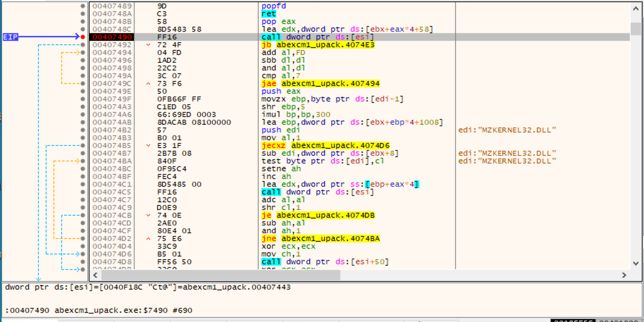Select push eax instruction
This screenshot has width=644, height=322.
point(281,91)
